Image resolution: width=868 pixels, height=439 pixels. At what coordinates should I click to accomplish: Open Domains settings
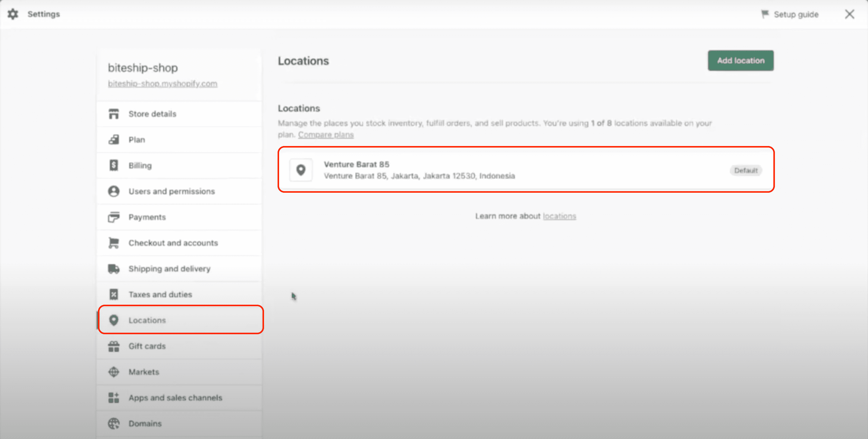[179, 424]
